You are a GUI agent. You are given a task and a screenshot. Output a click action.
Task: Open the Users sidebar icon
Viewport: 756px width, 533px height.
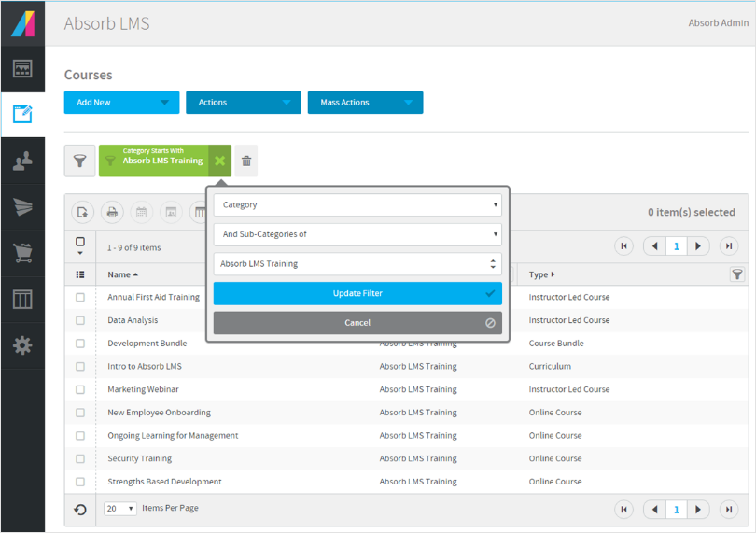(22, 161)
